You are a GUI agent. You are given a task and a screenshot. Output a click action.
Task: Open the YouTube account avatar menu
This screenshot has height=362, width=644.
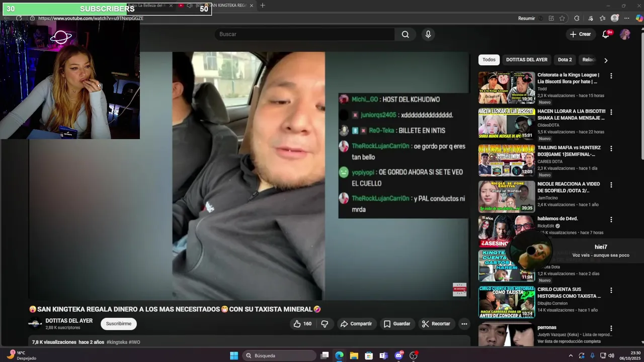[x=625, y=34]
